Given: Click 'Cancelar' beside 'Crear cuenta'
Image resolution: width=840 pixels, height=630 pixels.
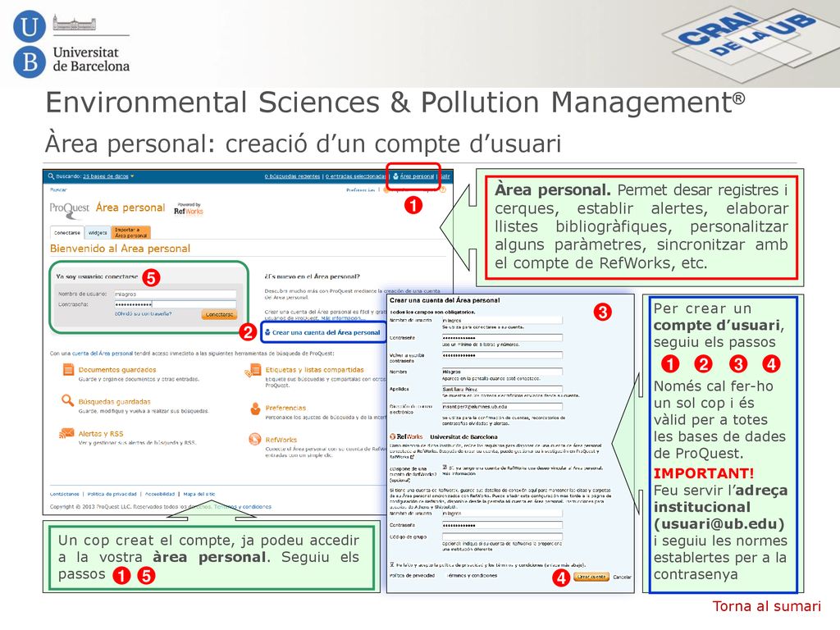Looking at the screenshot, I should [622, 577].
